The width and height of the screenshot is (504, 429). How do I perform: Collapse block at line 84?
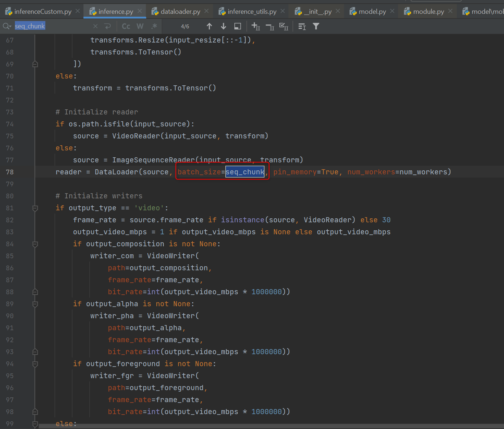[35, 244]
